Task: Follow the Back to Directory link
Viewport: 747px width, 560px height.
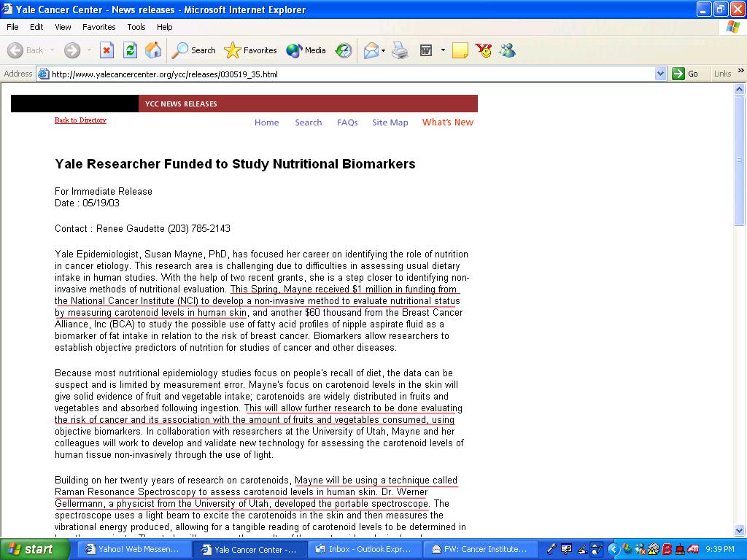Action: click(x=80, y=120)
